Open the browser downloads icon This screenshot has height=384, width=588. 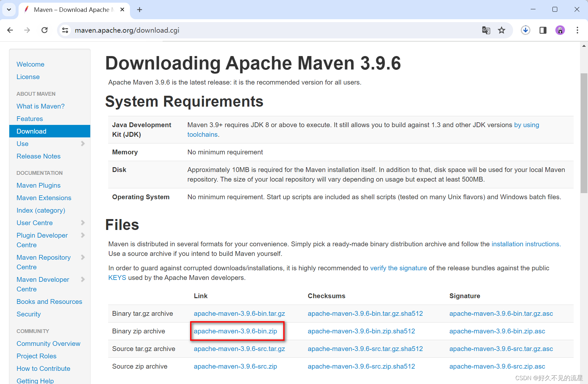[x=525, y=30]
